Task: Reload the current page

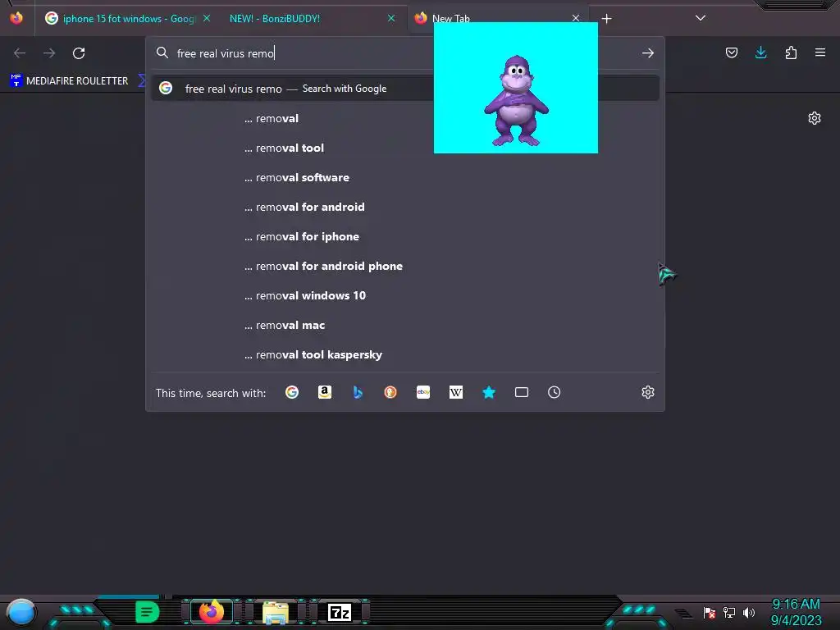Action: pos(79,53)
